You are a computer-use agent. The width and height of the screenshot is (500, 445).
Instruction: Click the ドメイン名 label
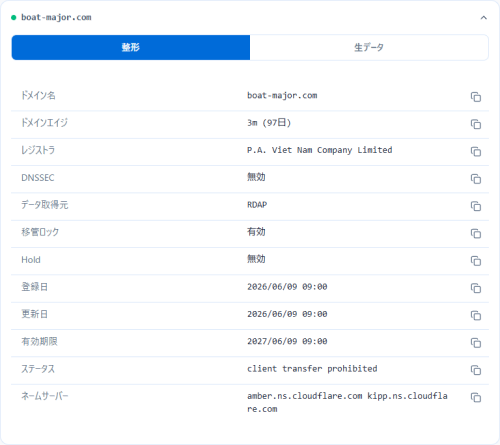(x=38, y=96)
